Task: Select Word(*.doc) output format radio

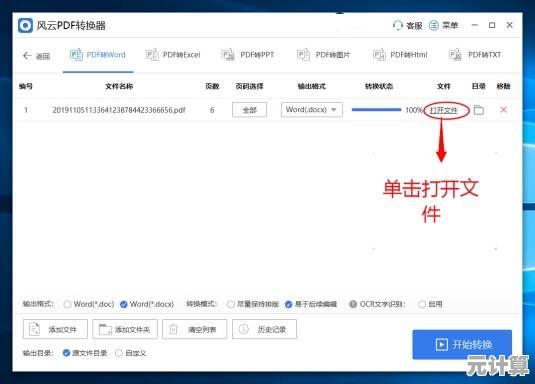Action: [68, 304]
